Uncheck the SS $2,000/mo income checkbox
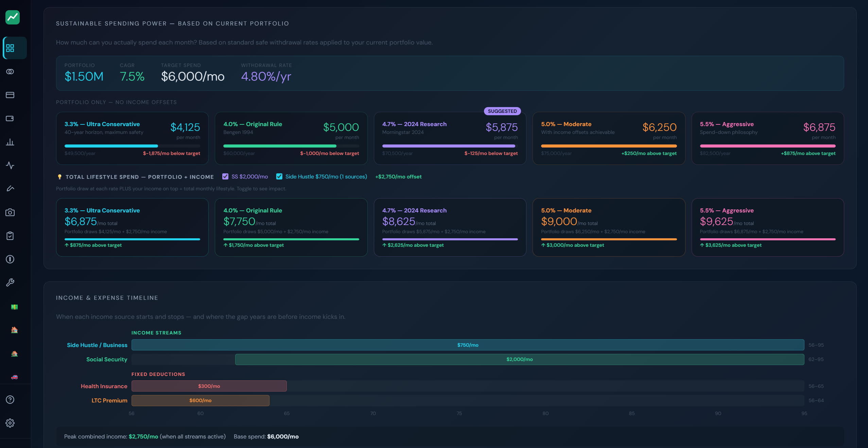The width and height of the screenshot is (868, 448). (226, 176)
